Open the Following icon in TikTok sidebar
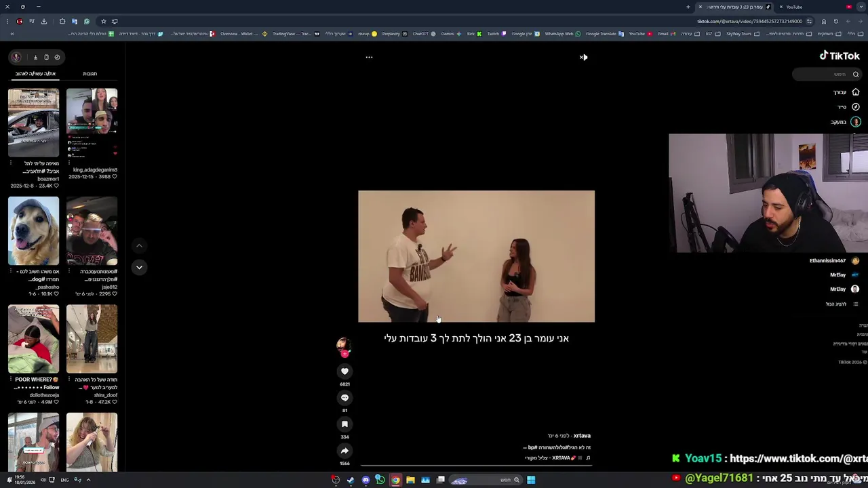Image resolution: width=868 pixels, height=488 pixels. point(856,122)
